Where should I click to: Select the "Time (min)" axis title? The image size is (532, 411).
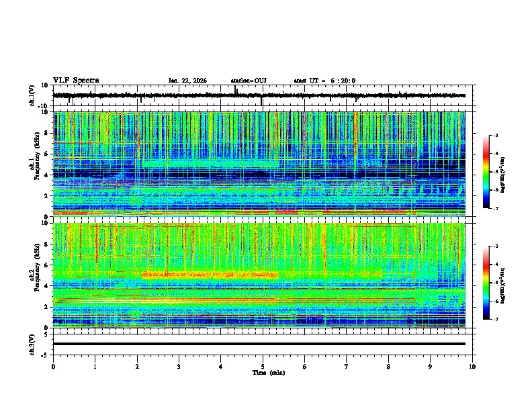[269, 373]
